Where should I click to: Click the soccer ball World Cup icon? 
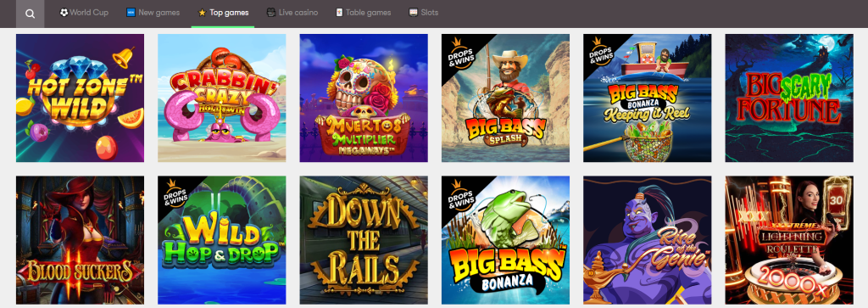[64, 12]
